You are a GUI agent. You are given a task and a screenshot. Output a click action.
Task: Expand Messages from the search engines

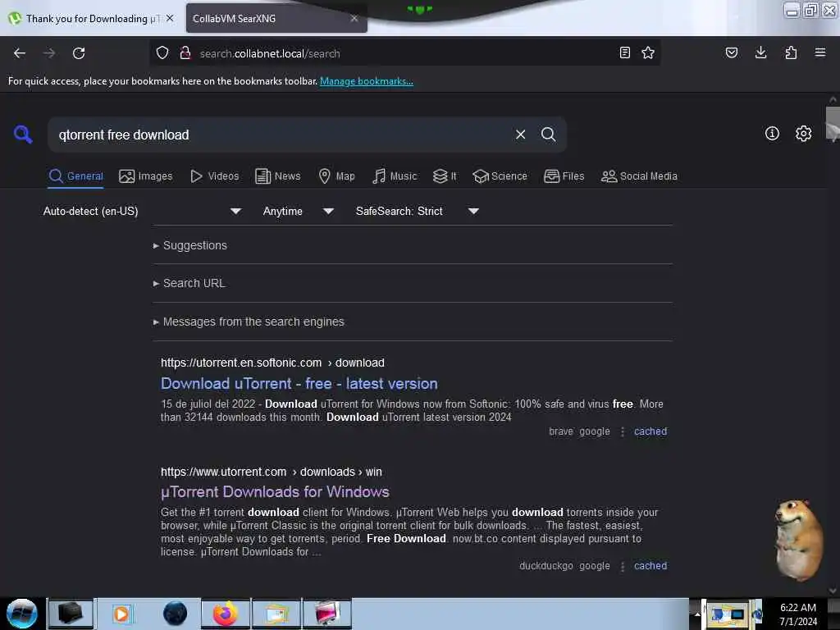tap(249, 322)
